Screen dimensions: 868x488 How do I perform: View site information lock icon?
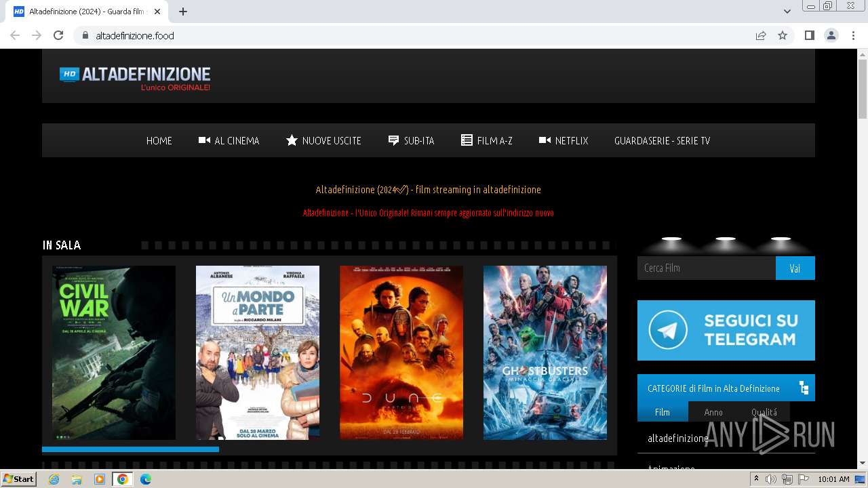(x=85, y=35)
